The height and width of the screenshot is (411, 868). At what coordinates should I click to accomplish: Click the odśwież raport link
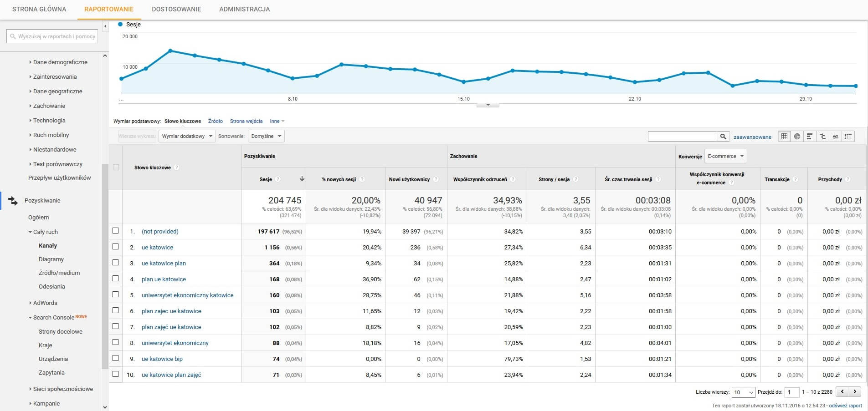845,406
